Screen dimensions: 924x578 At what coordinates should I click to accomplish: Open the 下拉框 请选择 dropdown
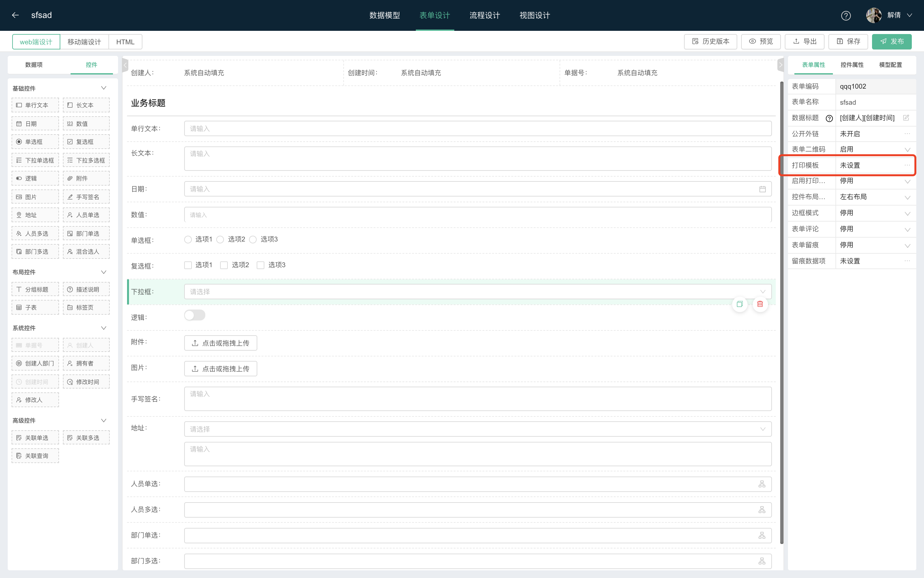(478, 292)
